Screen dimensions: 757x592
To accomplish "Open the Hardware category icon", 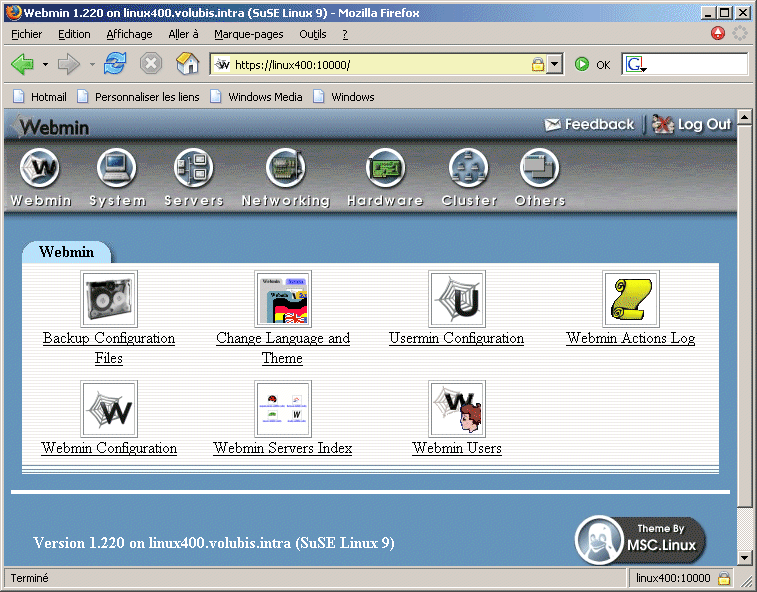I will click(x=385, y=168).
